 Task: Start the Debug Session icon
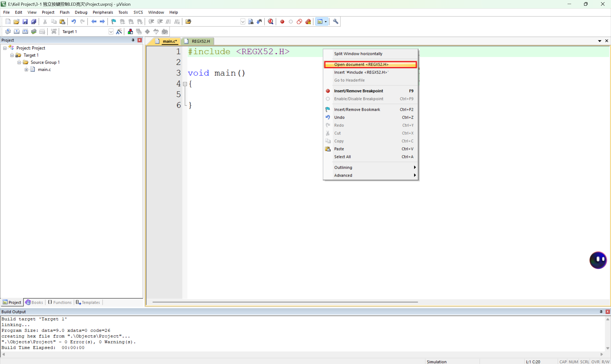(x=271, y=21)
